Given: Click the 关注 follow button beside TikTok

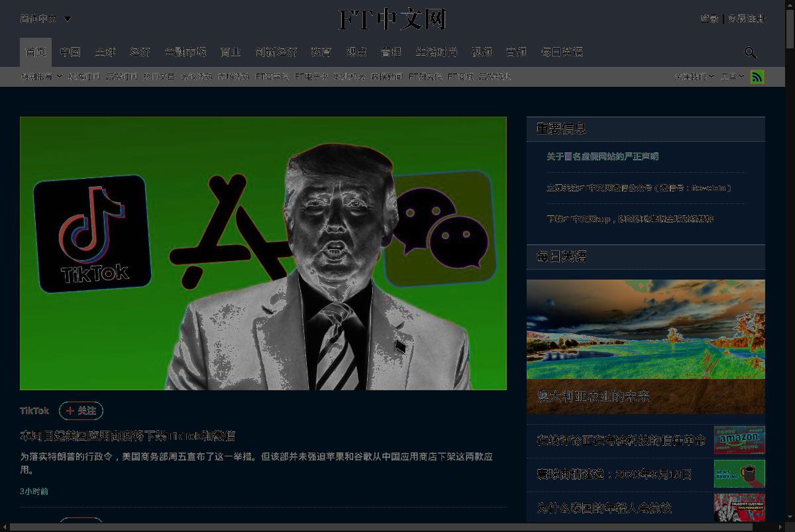Looking at the screenshot, I should [81, 411].
